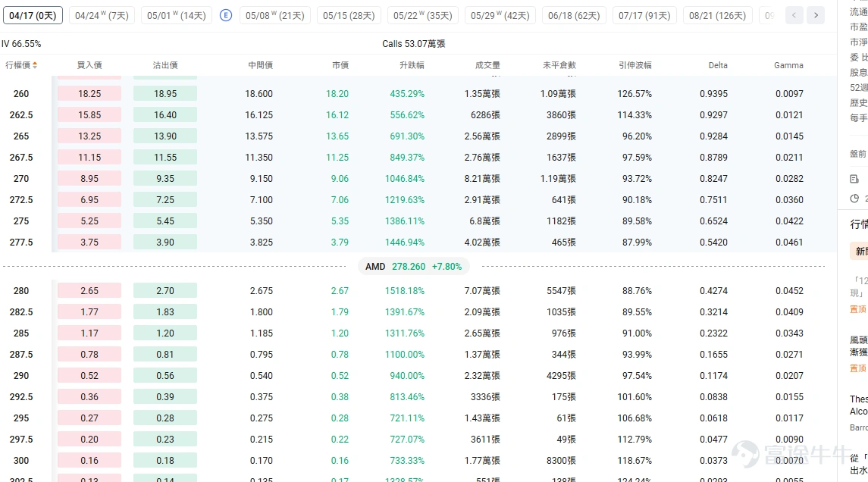Select the 05/08 (21天) expiry tab
This screenshot has height=482, width=868.
[x=275, y=15]
